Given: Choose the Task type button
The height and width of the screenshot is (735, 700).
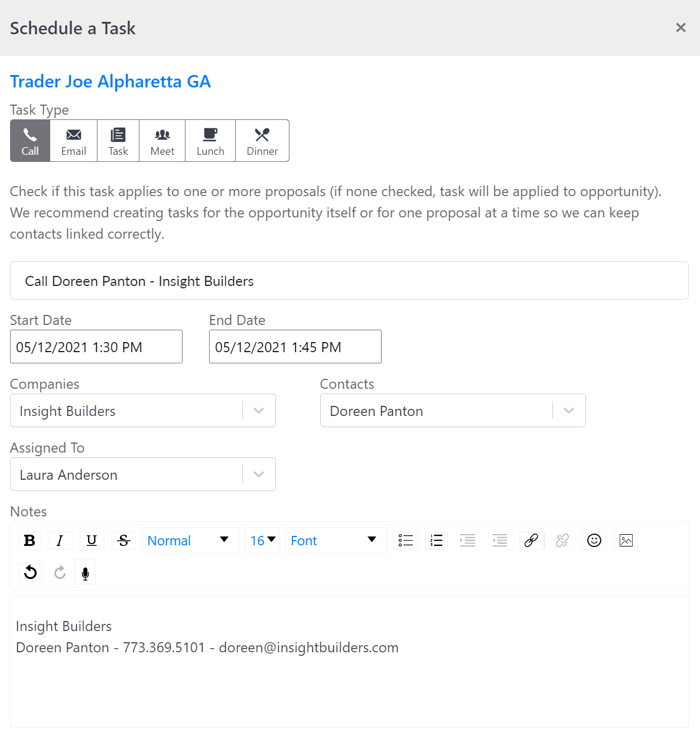Looking at the screenshot, I should click(x=118, y=141).
